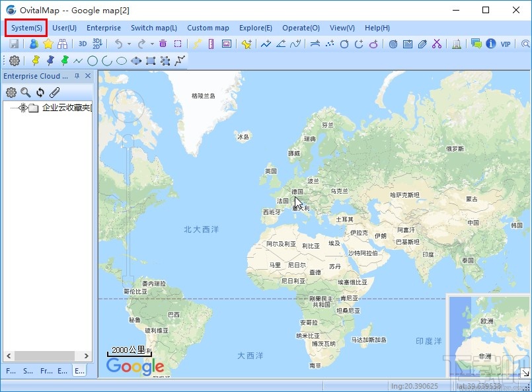Open the user account icon
532x392 pixels.
(34, 44)
